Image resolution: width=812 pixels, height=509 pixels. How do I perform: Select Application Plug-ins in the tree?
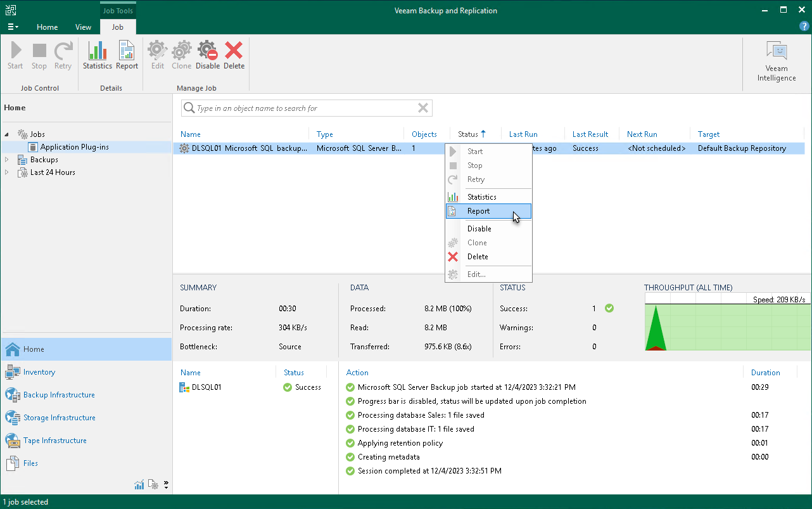75,147
